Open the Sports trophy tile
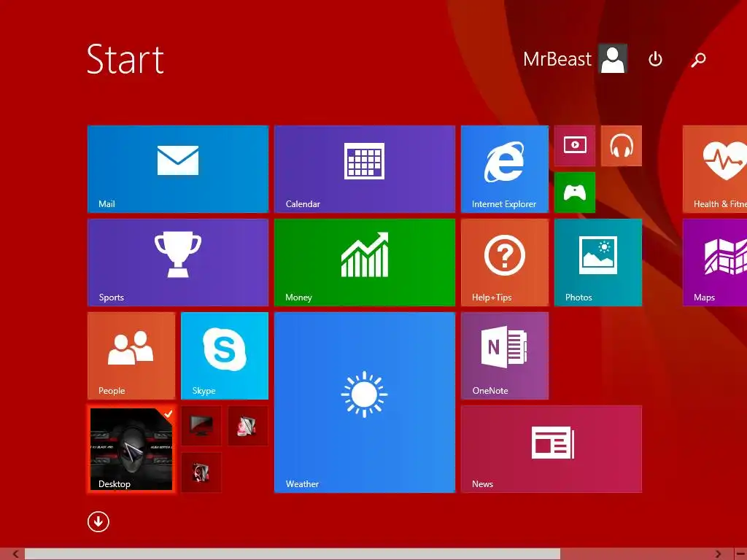The width and height of the screenshot is (747, 560). 178,262
